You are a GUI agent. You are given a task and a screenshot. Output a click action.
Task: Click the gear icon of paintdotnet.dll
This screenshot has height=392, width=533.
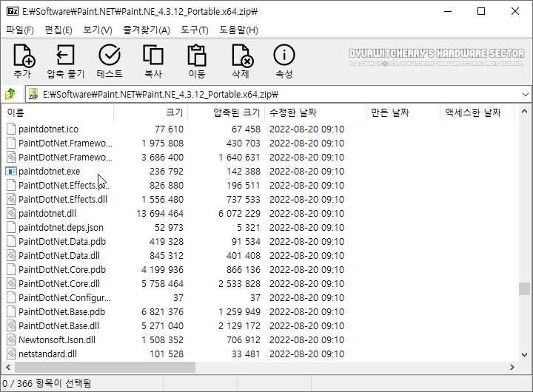[11, 213]
